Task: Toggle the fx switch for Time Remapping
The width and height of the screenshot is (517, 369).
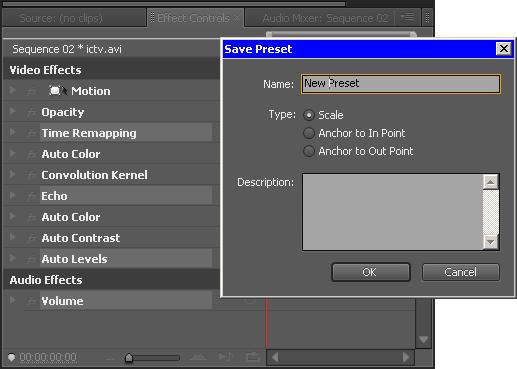Action: (x=32, y=133)
